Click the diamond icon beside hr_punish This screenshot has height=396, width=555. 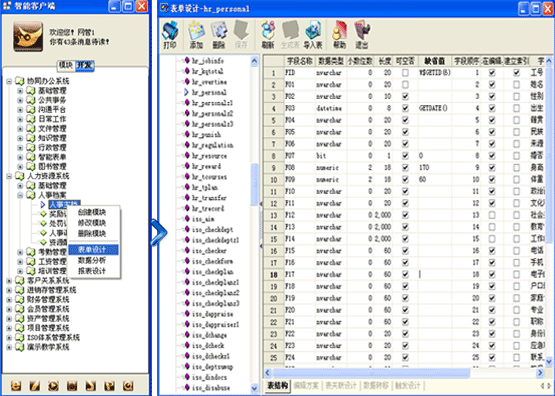[187, 134]
